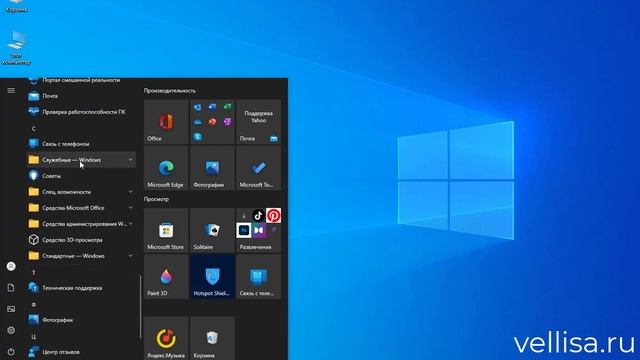Open the Office tile
This screenshot has width=640, height=360.
click(166, 122)
